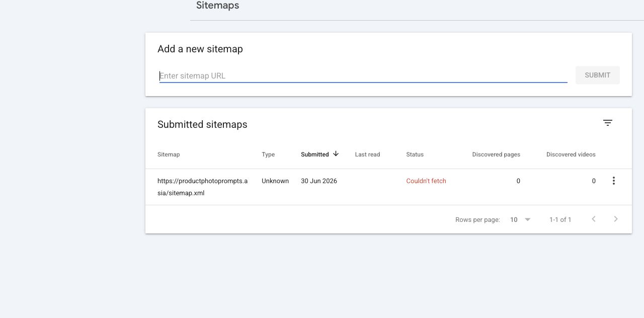Select the Unknown type cell
Image resolution: width=644 pixels, height=318 pixels.
pos(275,181)
